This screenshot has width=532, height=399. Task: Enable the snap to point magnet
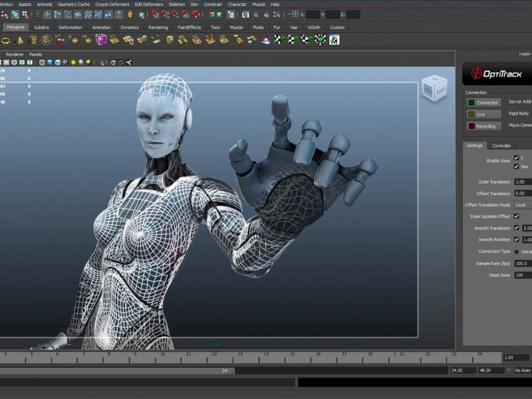pos(175,14)
